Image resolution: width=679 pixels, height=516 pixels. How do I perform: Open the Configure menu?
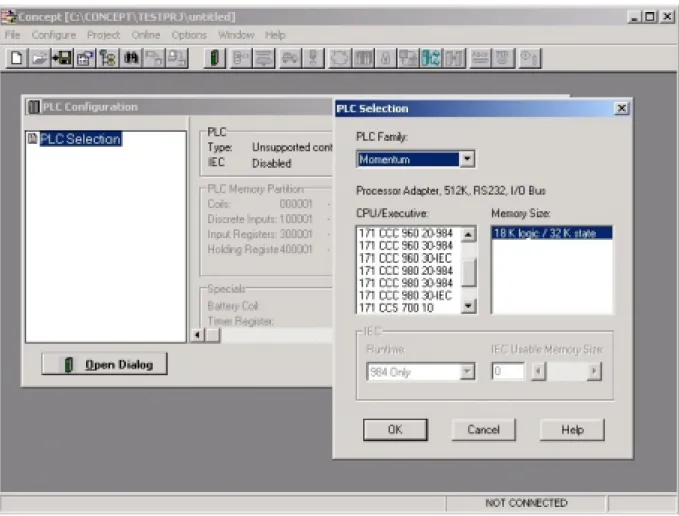point(54,35)
